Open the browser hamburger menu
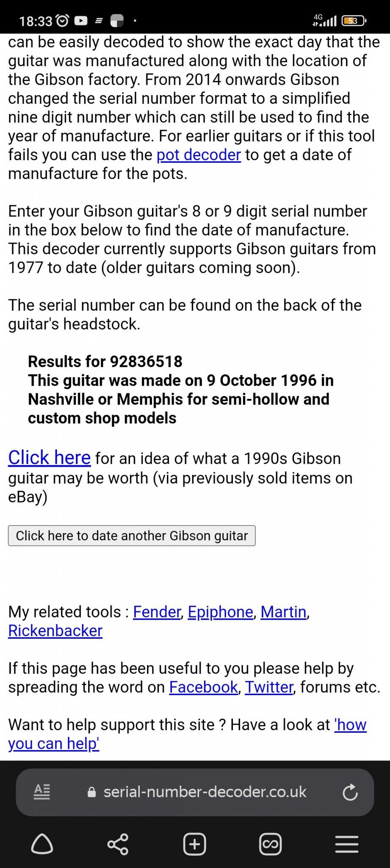Viewport: 390px width, 868px height. pos(347,844)
